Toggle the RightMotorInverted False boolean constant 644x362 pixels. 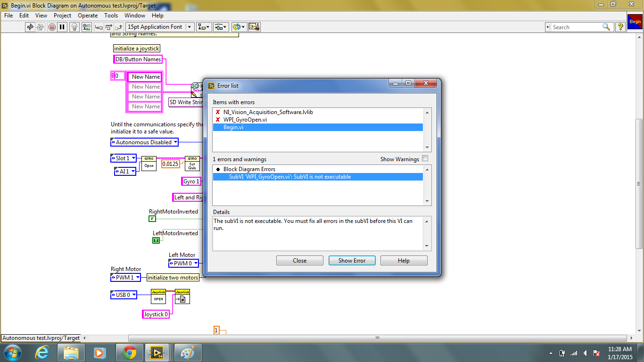click(x=152, y=219)
